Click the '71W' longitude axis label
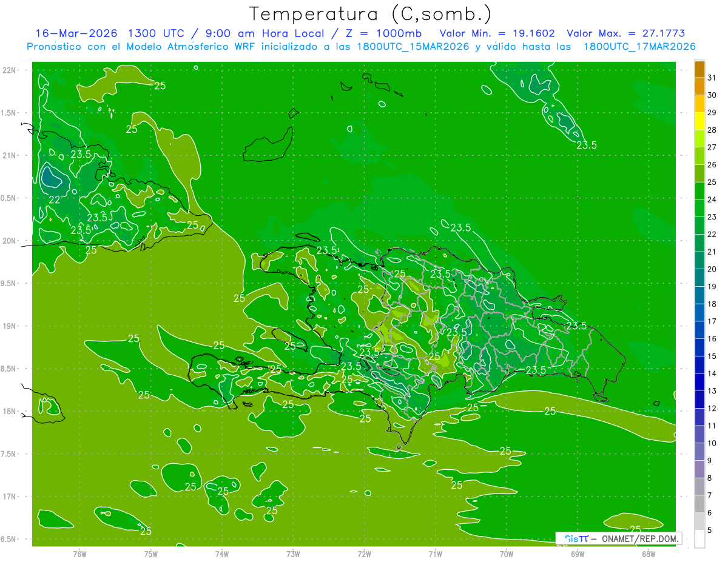 (435, 554)
